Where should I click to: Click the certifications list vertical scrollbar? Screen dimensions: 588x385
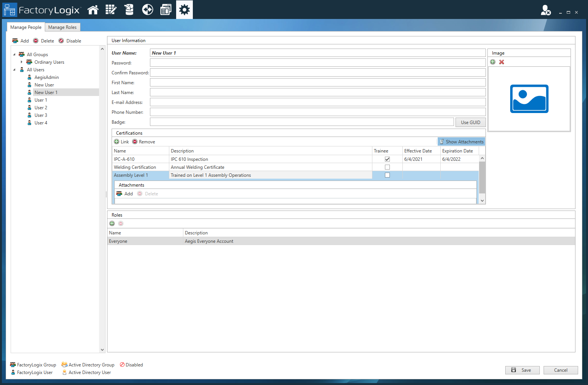pyautogui.click(x=482, y=178)
